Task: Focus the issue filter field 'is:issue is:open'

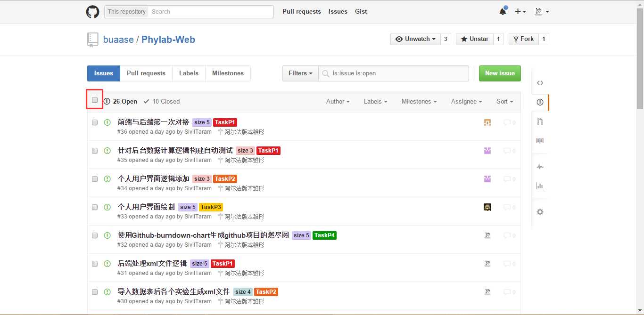Action: [x=394, y=73]
